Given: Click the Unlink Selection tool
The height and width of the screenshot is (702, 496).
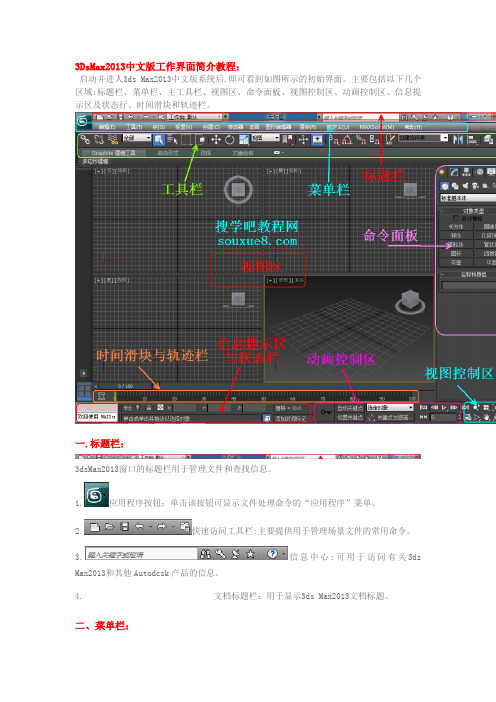Looking at the screenshot, I should click(99, 140).
